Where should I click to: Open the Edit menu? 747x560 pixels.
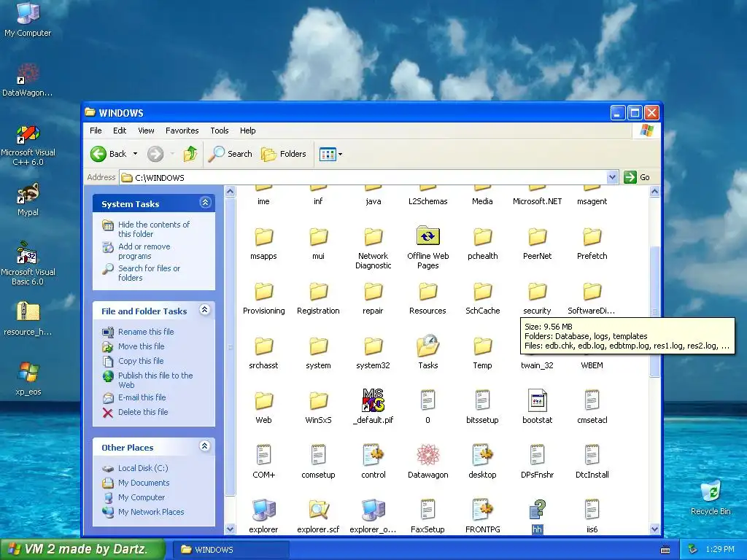coord(120,131)
